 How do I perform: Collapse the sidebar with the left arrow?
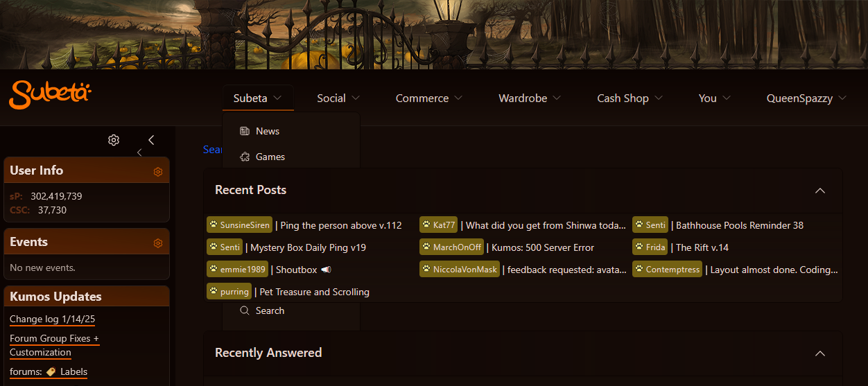151,140
